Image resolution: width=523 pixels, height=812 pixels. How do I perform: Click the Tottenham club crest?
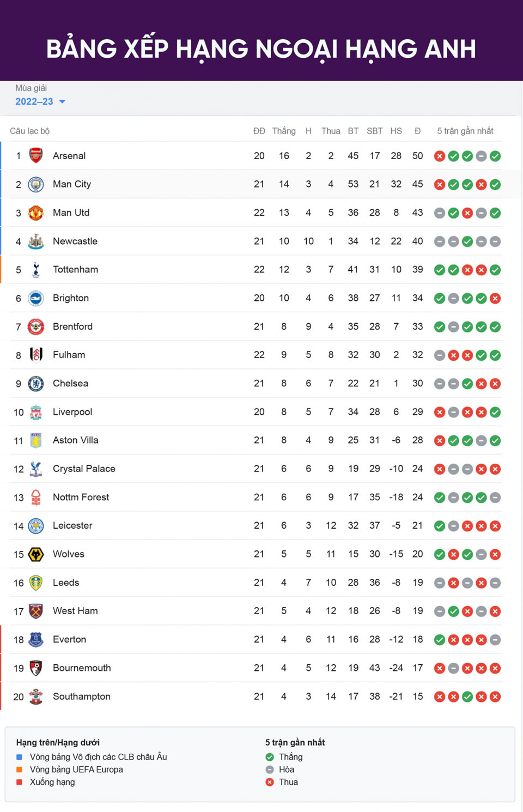pyautogui.click(x=36, y=270)
